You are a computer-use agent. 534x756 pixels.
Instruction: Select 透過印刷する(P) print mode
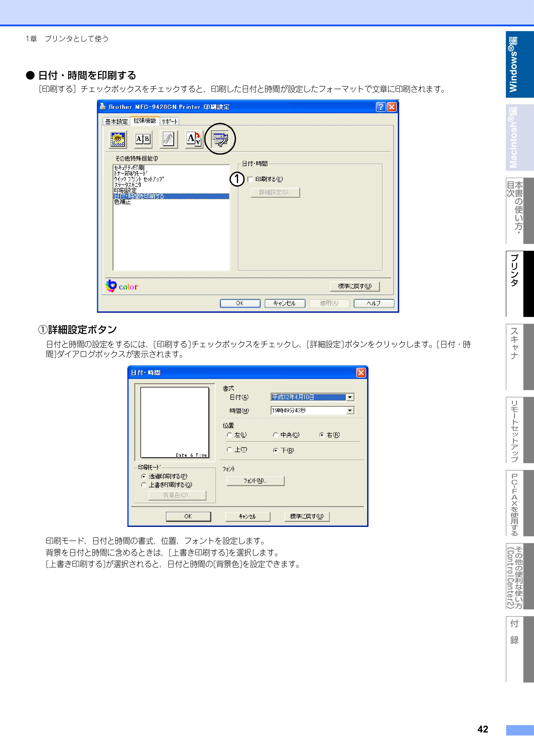coord(144,476)
